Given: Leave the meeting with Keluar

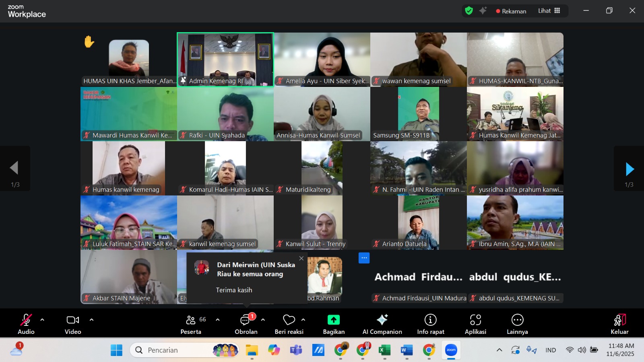Looking at the screenshot, I should tap(619, 324).
